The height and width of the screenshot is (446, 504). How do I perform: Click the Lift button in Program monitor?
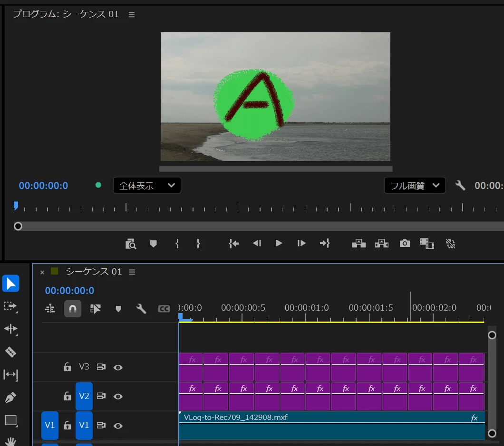point(359,243)
